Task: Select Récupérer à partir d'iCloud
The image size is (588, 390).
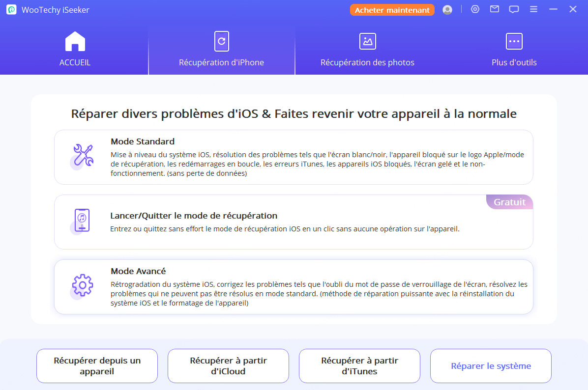Action: click(x=228, y=366)
